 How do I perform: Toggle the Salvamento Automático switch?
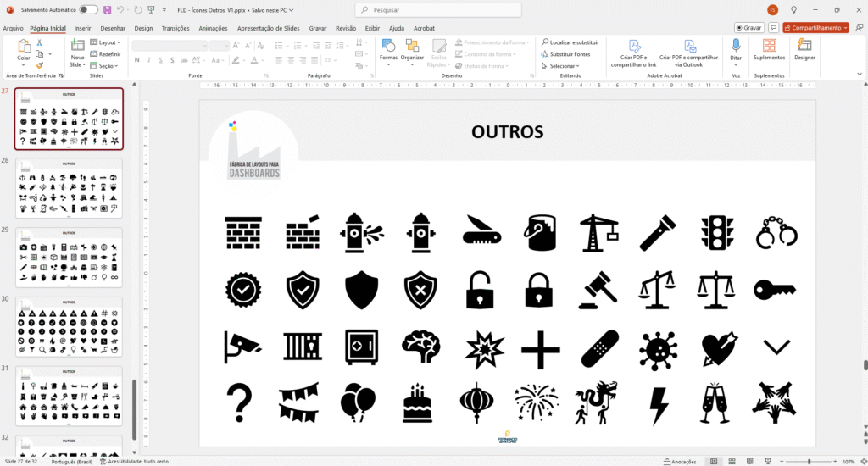tap(88, 9)
